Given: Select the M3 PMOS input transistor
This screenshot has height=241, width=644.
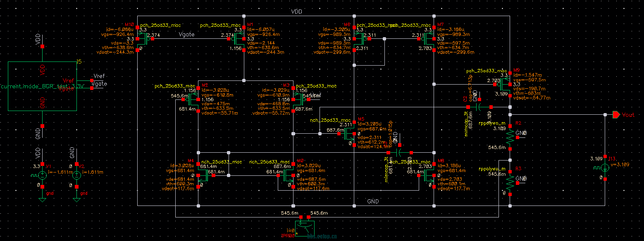Looking at the screenshot, I should pyautogui.click(x=298, y=99).
